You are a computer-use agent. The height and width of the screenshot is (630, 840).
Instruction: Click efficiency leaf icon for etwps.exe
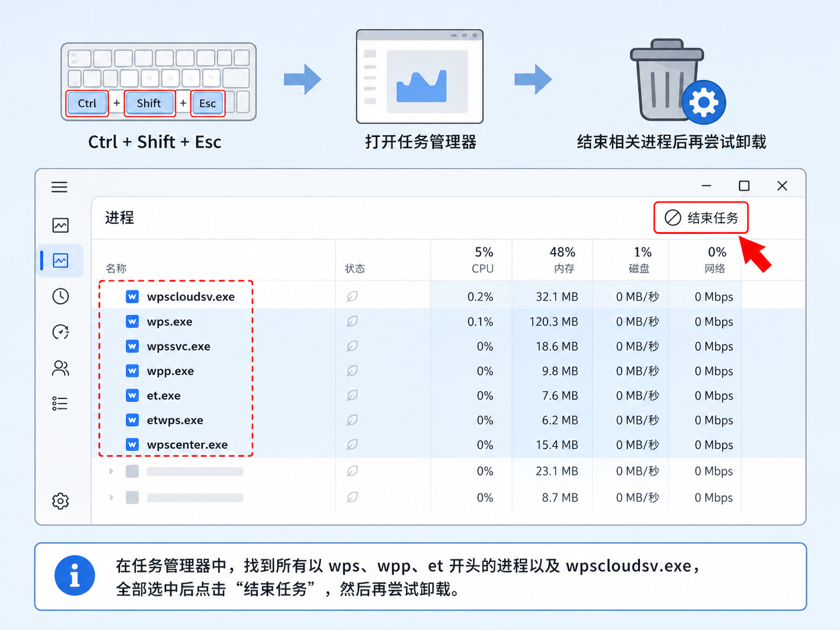[352, 420]
